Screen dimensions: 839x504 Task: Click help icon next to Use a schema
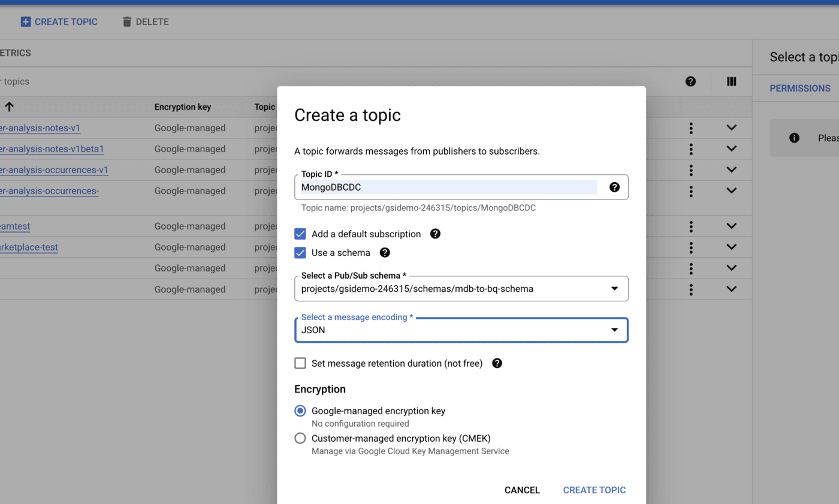tap(385, 252)
